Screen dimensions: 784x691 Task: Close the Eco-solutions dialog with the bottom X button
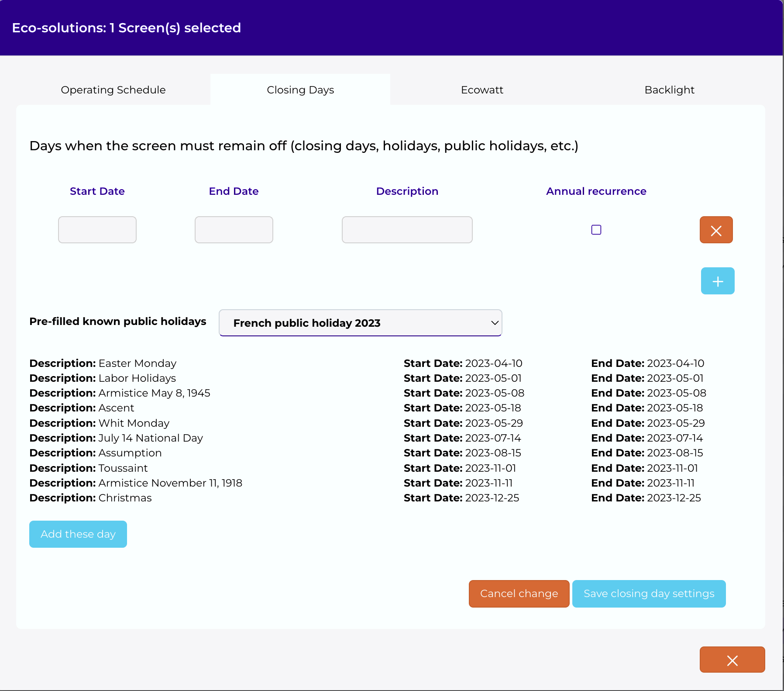732,660
